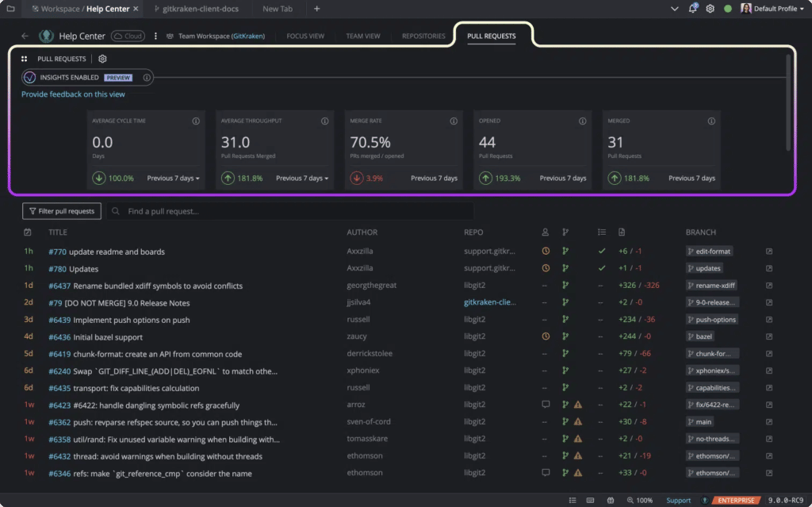Open PR #6436 with its external link icon
Viewport: 812px width, 507px height.
click(x=769, y=337)
